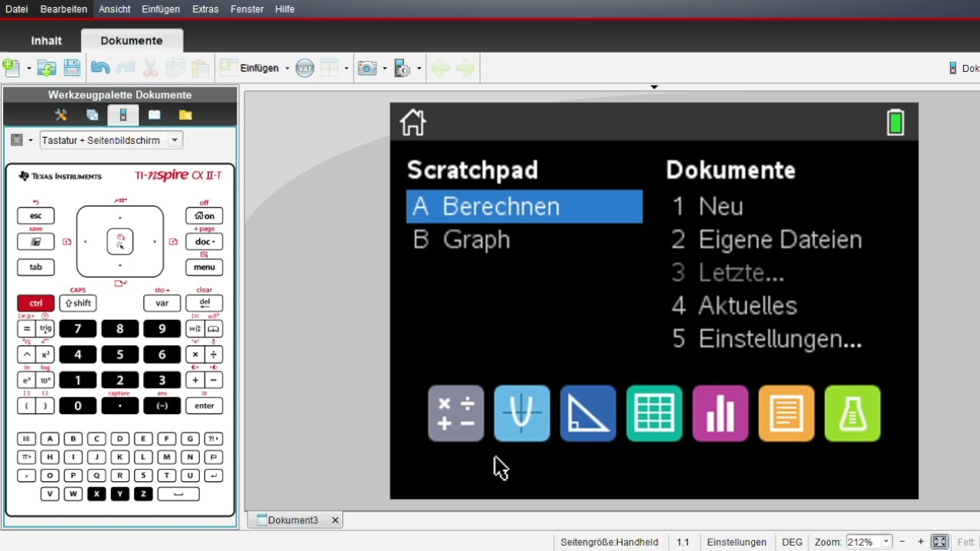Click the home icon on handheld screen
Viewport: 980px width, 551px height.
413,122
